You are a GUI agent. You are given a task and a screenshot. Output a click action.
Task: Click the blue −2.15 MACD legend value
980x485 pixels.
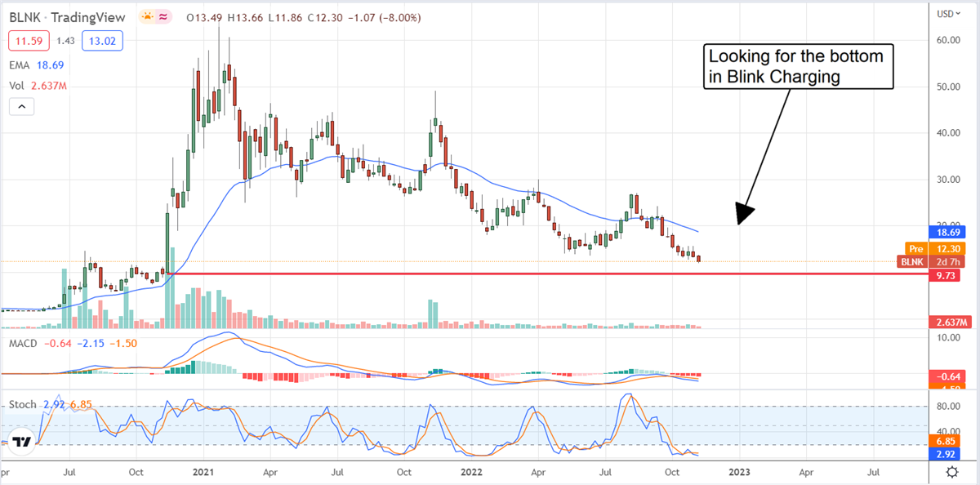click(x=90, y=344)
